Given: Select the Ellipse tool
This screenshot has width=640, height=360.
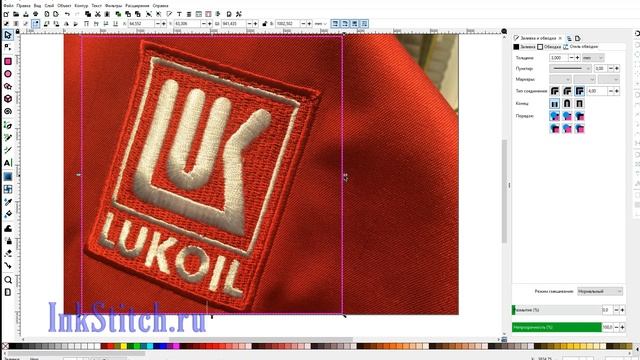Looking at the screenshot, I should coord(8,74).
